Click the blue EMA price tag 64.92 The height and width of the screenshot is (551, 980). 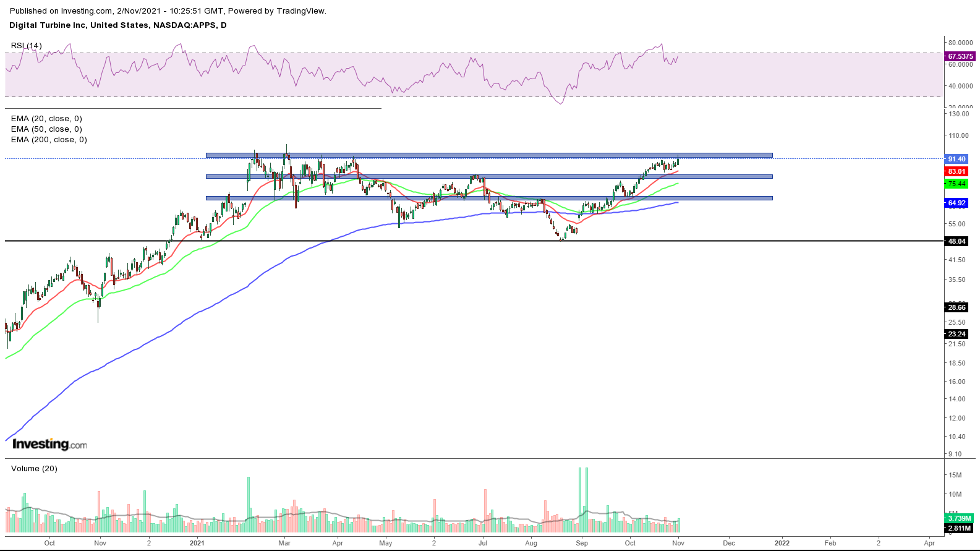tap(957, 203)
